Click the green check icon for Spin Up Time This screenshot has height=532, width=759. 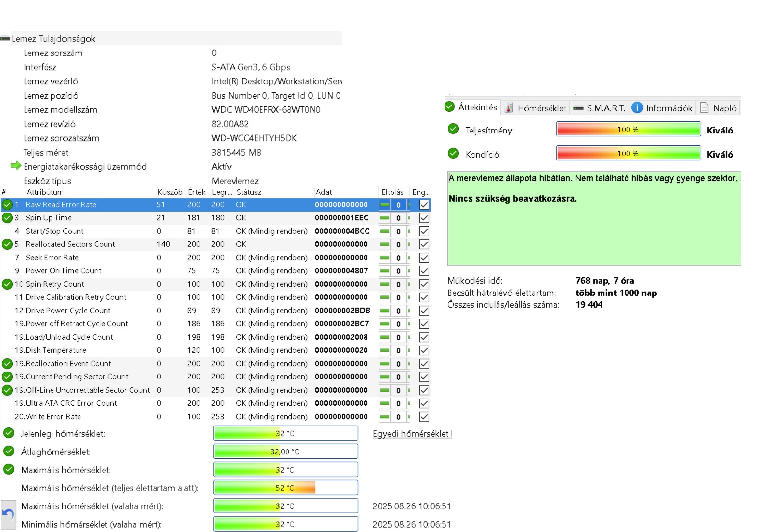coord(7,218)
